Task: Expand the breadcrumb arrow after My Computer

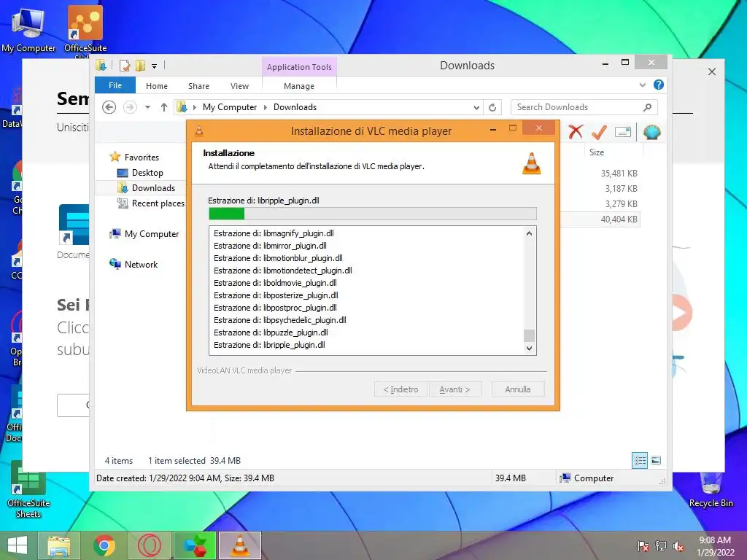Action: 266,108
